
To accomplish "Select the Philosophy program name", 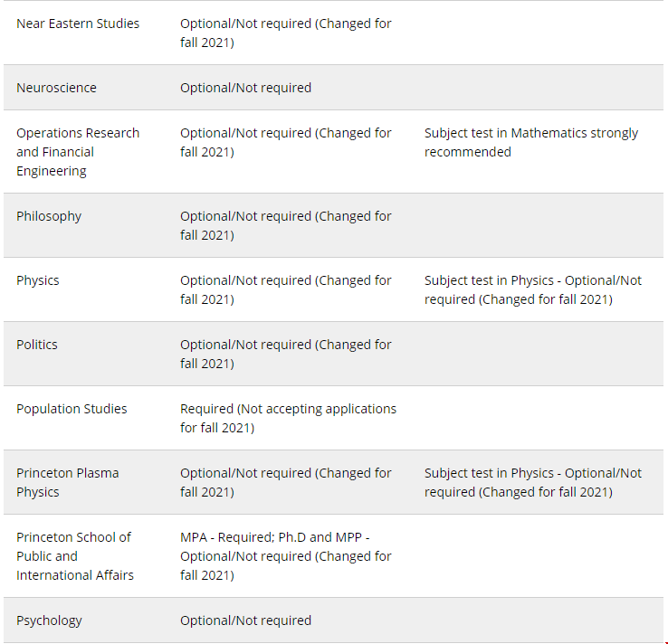I will coord(49,216).
